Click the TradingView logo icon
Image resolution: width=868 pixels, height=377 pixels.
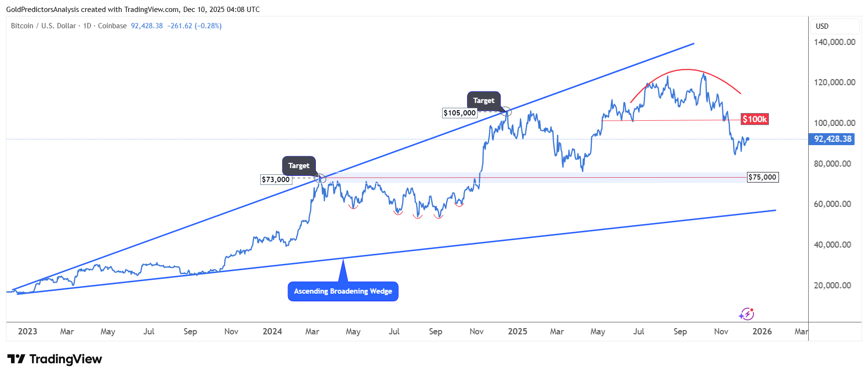16,359
